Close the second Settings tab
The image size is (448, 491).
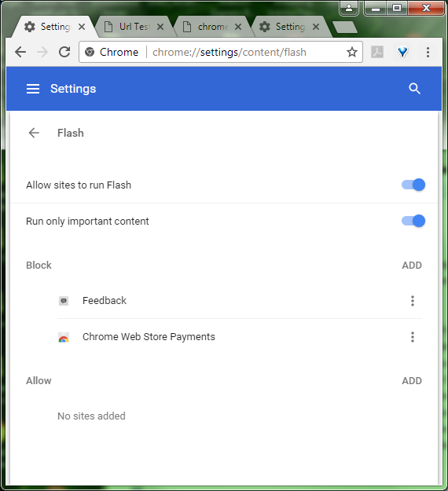316,27
